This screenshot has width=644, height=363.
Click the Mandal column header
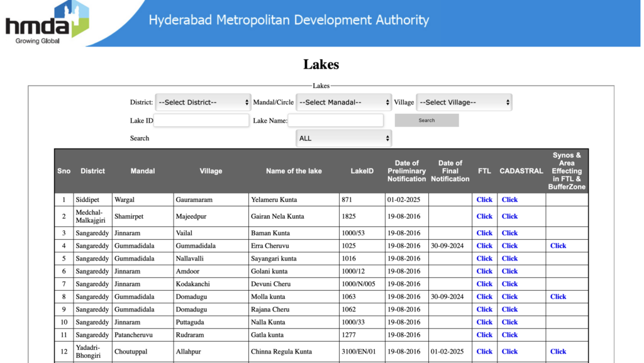pyautogui.click(x=143, y=171)
